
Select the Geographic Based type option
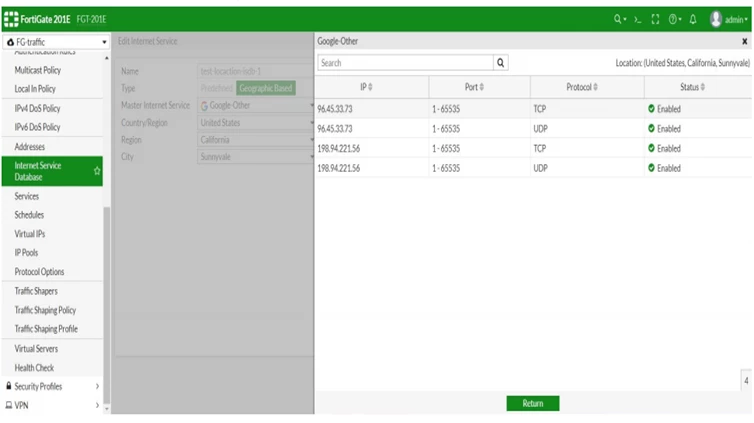[x=265, y=88]
